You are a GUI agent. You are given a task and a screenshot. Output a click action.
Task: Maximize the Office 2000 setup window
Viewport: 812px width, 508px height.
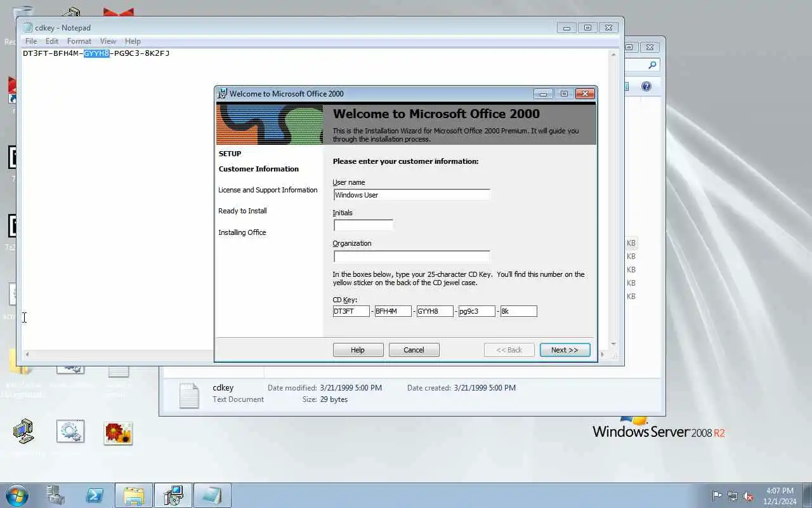(x=564, y=93)
